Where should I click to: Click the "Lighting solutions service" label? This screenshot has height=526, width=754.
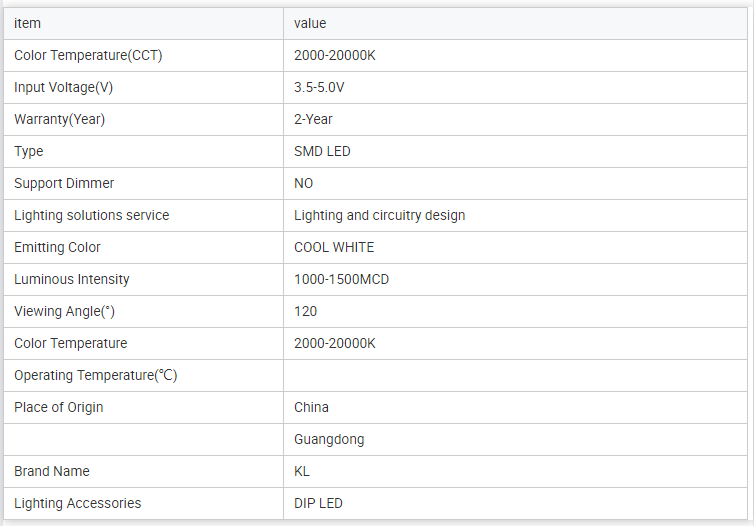tap(92, 215)
